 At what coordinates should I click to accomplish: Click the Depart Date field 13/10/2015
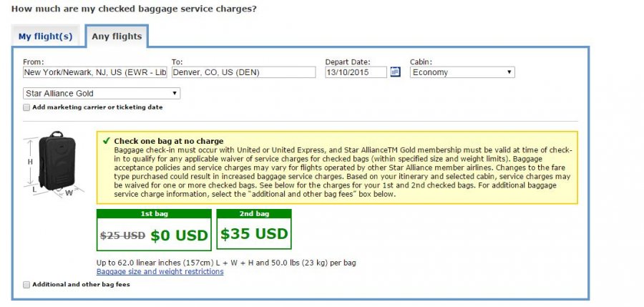click(356, 72)
